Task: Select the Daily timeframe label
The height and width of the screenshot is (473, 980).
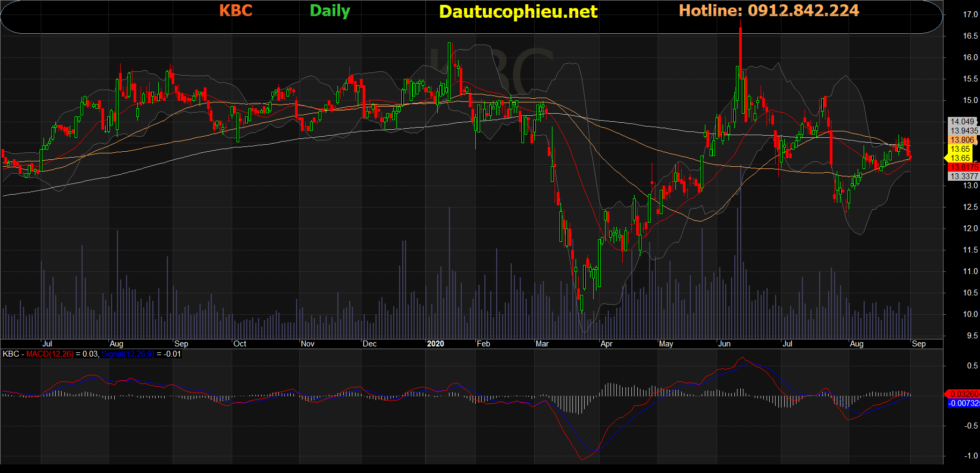Action: pyautogui.click(x=329, y=11)
